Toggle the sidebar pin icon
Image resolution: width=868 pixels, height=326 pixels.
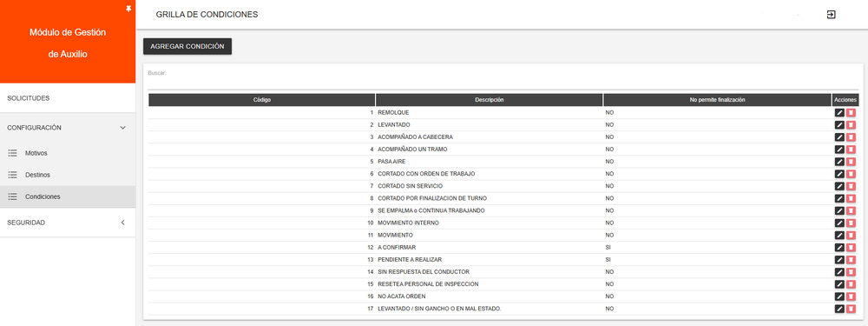(x=128, y=9)
